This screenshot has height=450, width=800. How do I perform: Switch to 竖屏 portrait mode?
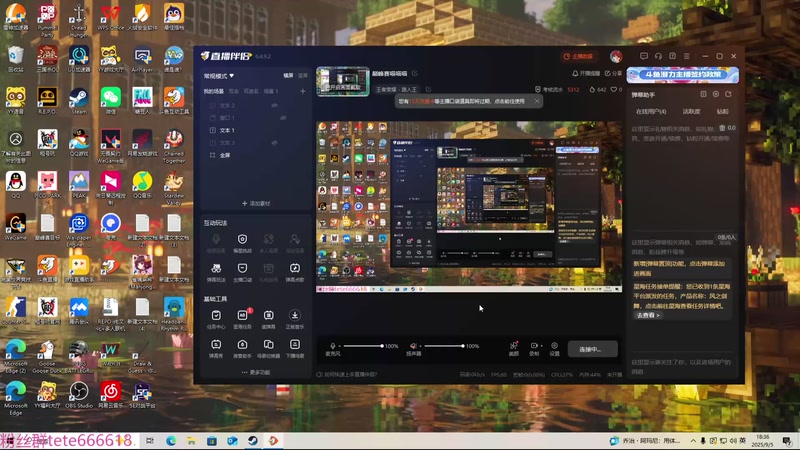point(303,76)
